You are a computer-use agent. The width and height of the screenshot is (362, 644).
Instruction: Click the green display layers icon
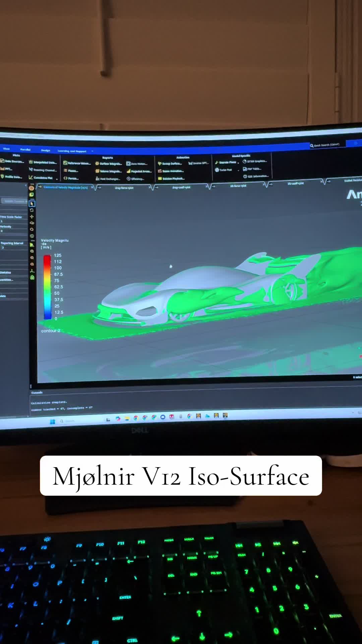(32, 195)
